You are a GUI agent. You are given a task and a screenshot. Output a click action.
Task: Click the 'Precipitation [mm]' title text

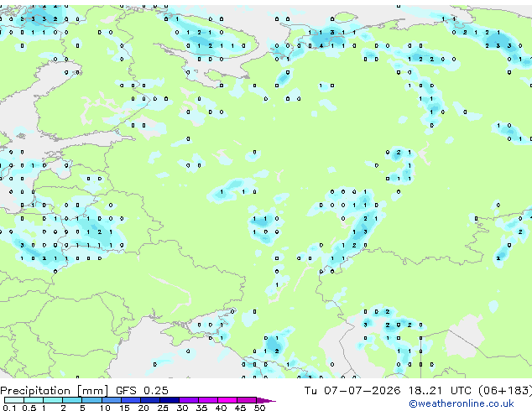coord(55,391)
